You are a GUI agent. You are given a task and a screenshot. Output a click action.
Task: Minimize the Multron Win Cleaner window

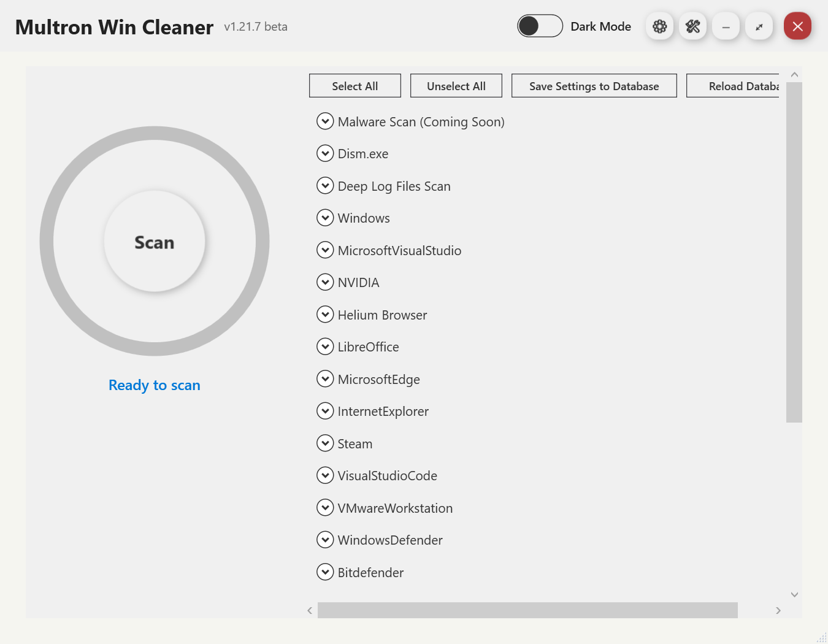pyautogui.click(x=726, y=26)
